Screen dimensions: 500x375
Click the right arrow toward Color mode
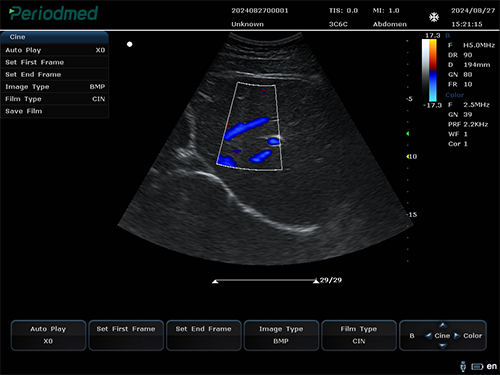point(457,336)
